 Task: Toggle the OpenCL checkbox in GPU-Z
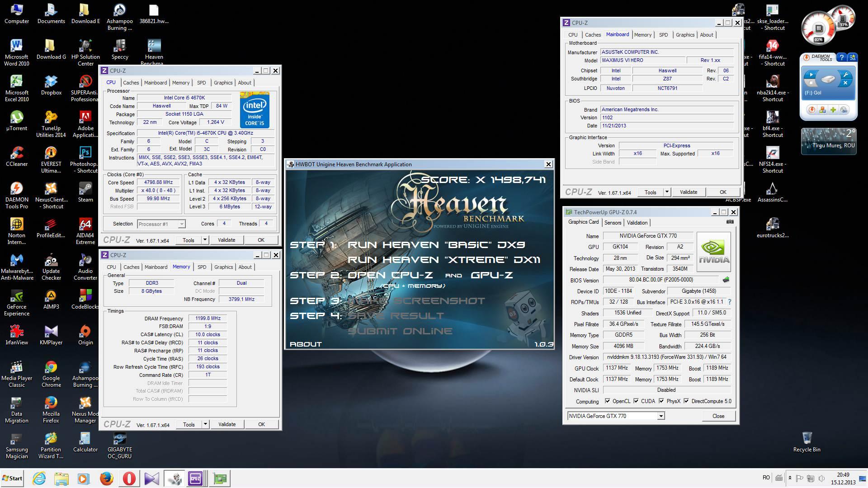[608, 401]
